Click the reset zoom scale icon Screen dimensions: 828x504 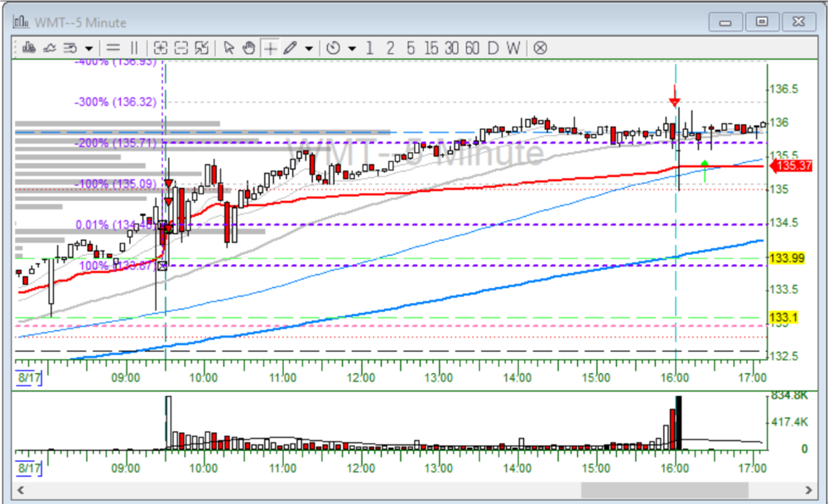tap(202, 48)
